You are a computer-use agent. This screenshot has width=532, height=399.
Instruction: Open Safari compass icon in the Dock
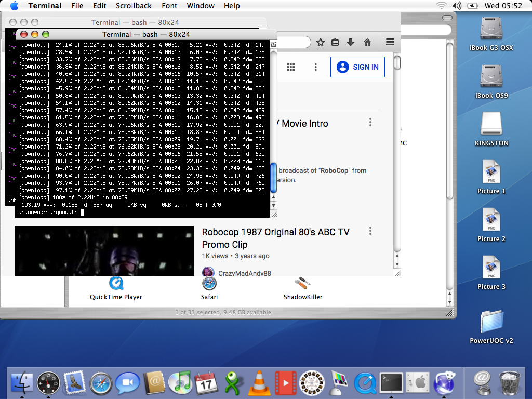click(x=101, y=383)
